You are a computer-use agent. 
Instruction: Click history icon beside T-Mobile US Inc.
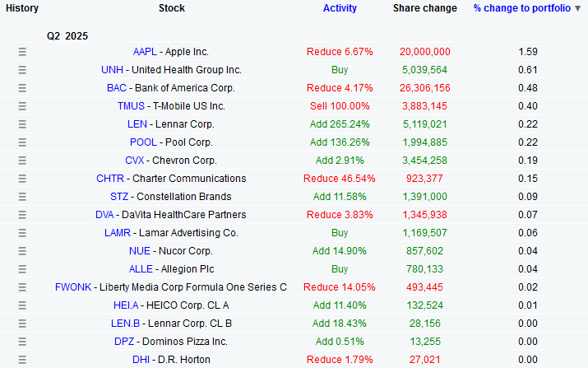[x=22, y=106]
